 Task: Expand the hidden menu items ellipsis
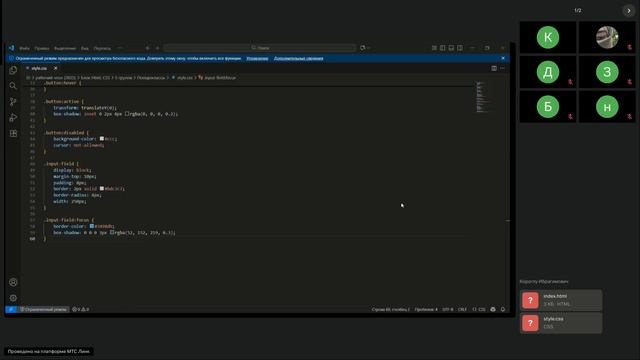point(120,48)
